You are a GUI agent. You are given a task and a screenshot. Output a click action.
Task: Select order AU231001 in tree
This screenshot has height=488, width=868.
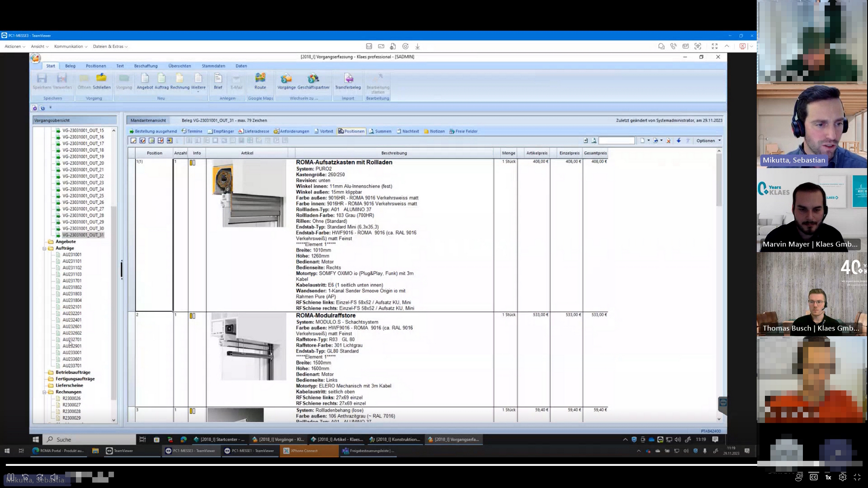coord(72,255)
